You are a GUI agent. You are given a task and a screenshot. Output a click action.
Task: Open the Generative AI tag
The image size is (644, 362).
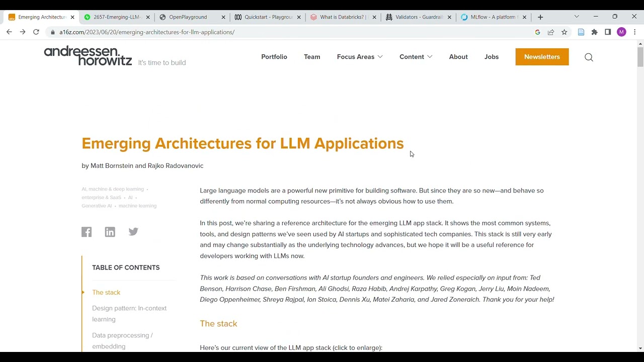(x=97, y=206)
